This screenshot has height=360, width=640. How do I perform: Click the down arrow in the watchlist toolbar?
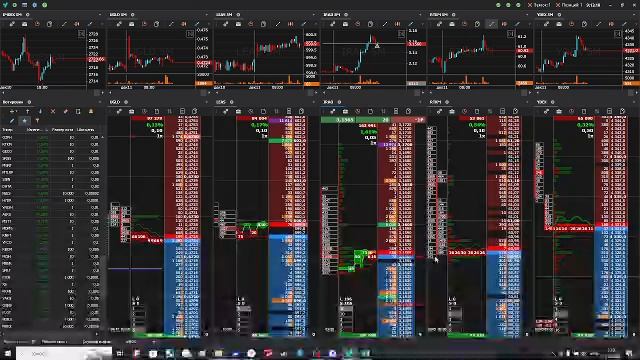(x=40, y=111)
